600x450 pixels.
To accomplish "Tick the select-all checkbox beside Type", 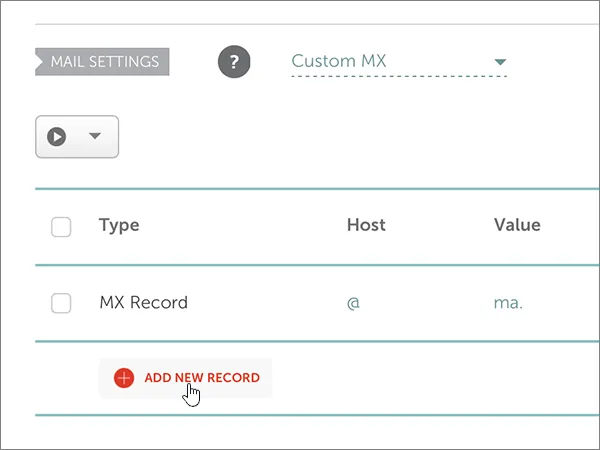I will [61, 227].
